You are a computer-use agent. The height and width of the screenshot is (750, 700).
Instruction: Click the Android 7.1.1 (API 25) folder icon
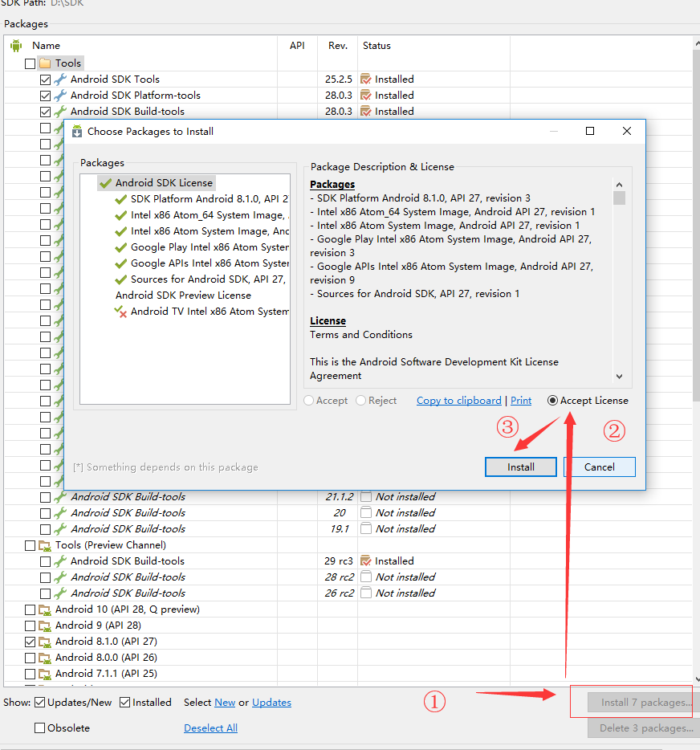(45, 674)
